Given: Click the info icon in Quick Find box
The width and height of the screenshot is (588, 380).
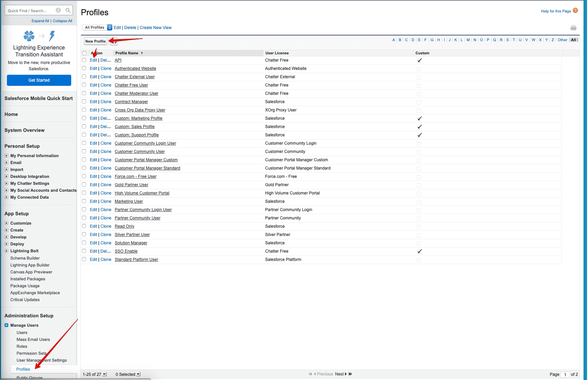Looking at the screenshot, I should tap(58, 10).
